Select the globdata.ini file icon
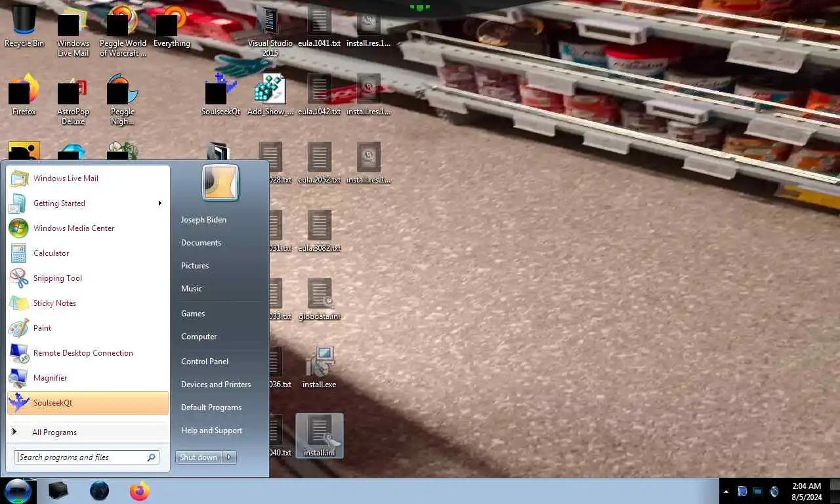Viewport: 840px width, 504px height. pos(320,301)
